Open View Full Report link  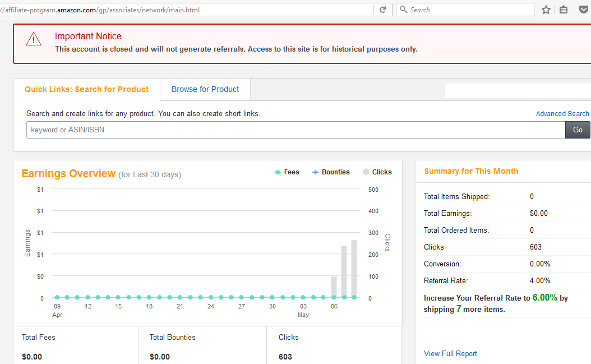[x=450, y=353]
